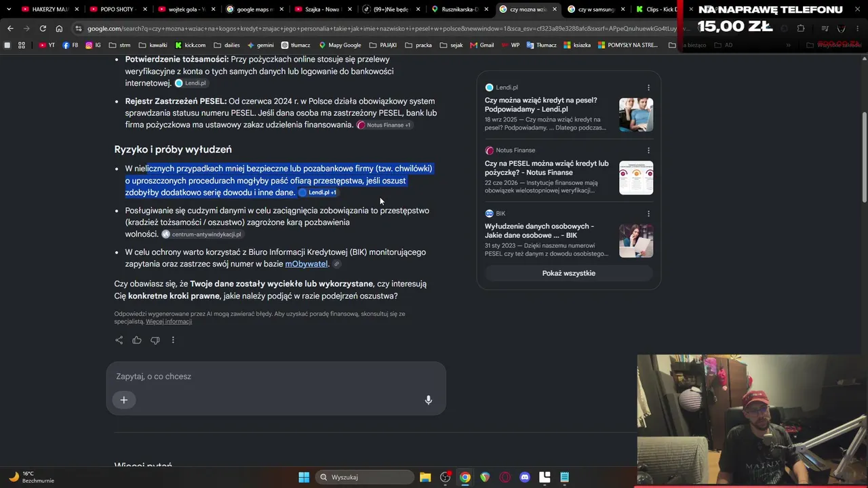
Task: Click the Lendi.pl result thumbnail image
Action: (636, 115)
